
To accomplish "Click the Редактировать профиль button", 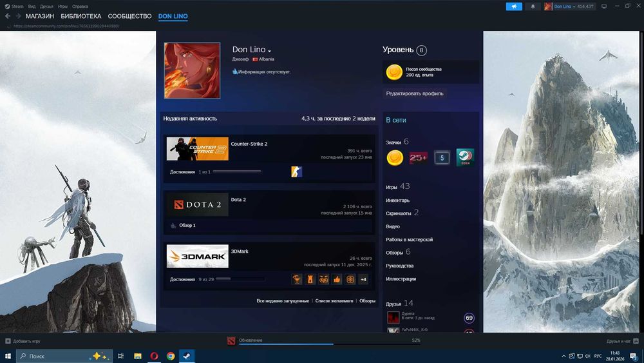I will 415,93.
